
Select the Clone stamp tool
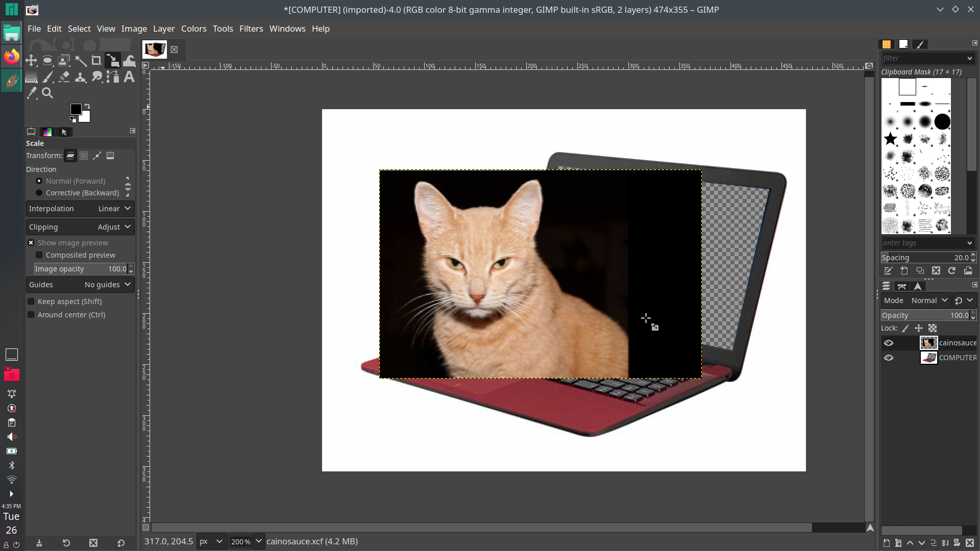tap(80, 77)
